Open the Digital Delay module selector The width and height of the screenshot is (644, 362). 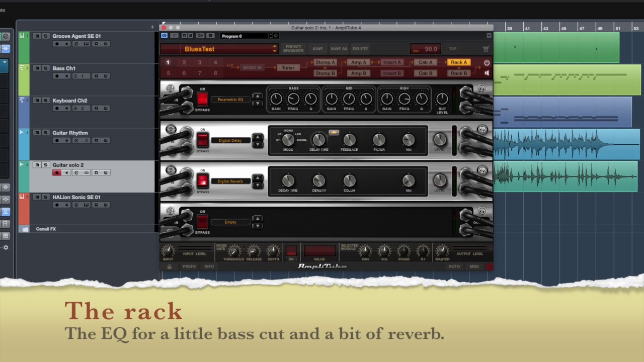click(x=230, y=140)
